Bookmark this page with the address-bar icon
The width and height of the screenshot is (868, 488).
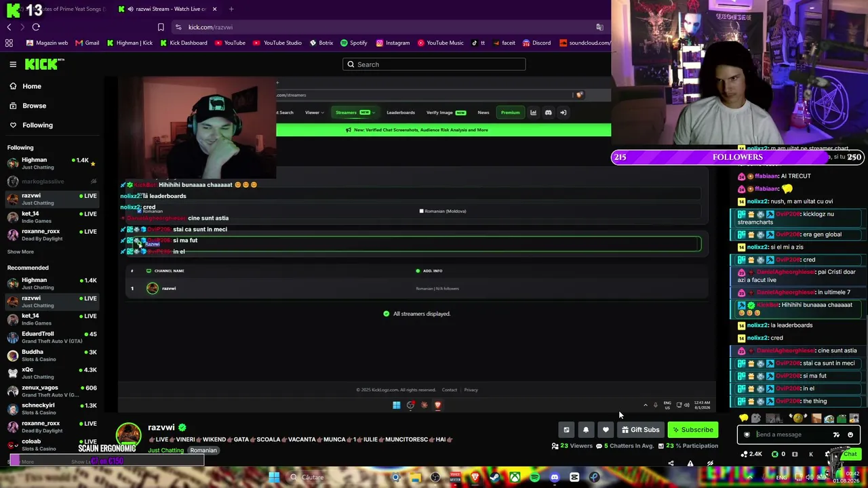pos(161,27)
